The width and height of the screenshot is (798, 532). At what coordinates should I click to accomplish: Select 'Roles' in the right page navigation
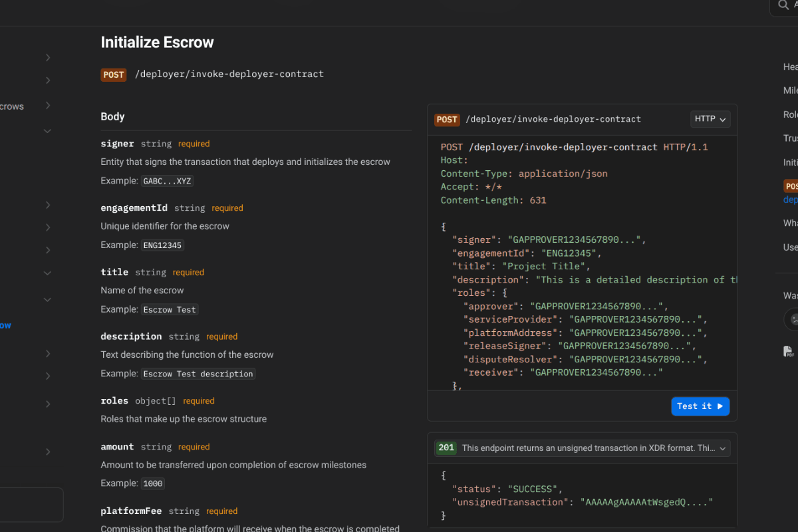(790, 114)
